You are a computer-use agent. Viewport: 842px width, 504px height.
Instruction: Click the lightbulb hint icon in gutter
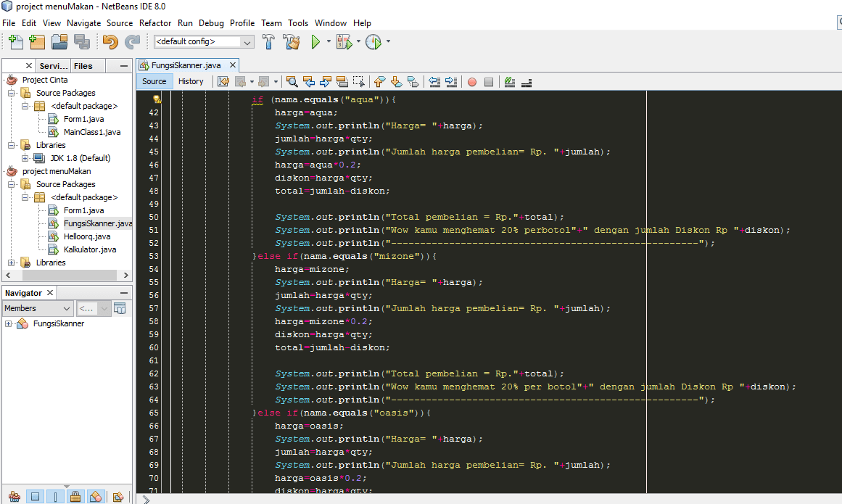(x=157, y=99)
